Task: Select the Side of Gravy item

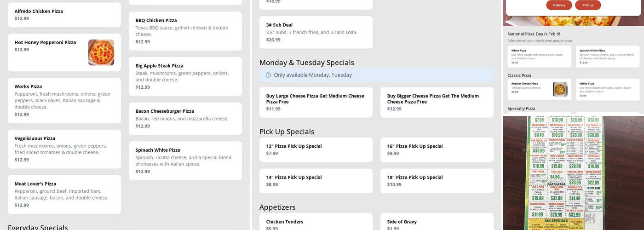Action: pos(437,222)
